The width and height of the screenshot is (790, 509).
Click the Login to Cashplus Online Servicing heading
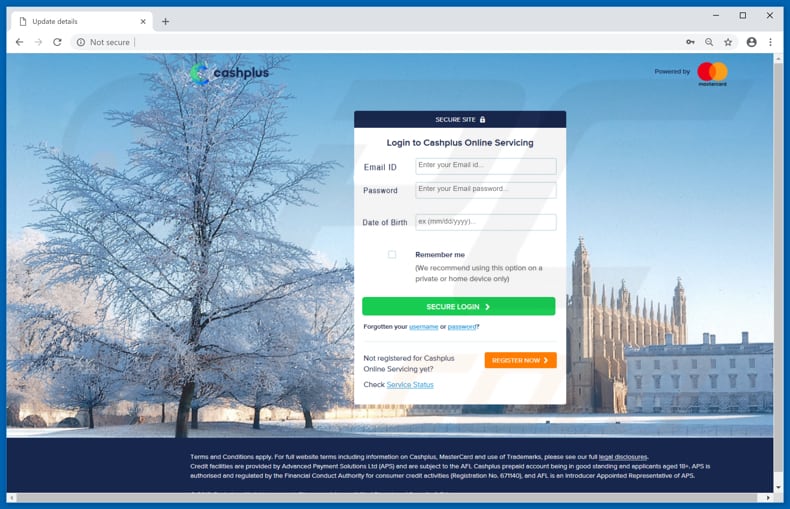tap(460, 143)
